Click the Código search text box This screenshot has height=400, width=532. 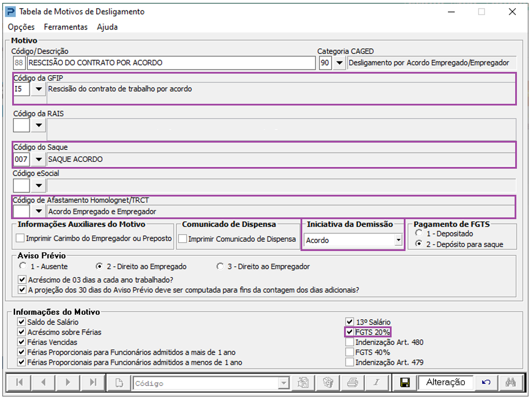206,383
